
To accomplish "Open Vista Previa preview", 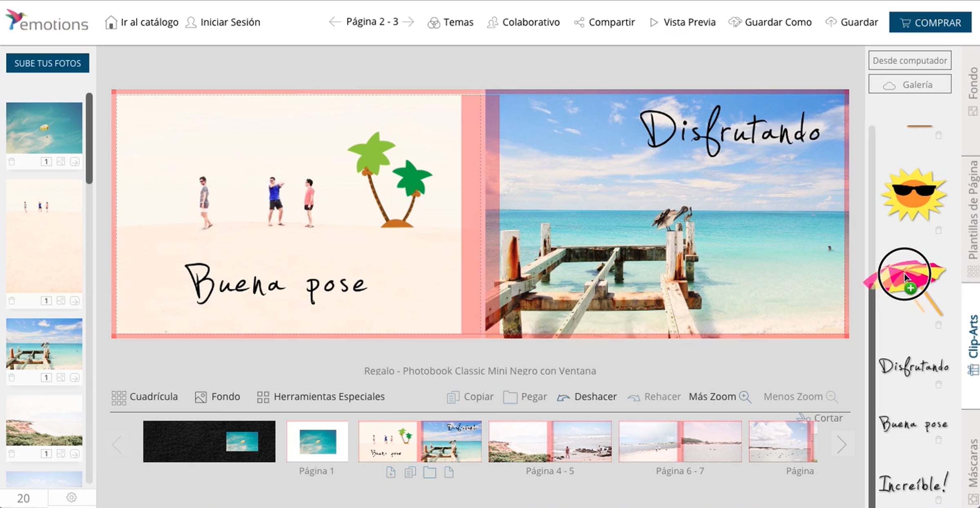I will pos(682,22).
